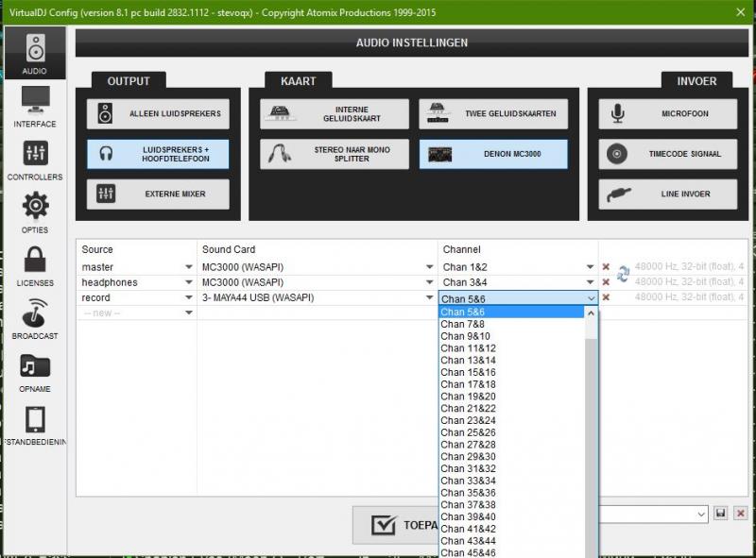The image size is (756, 558).
Task: Choose Stereo naar Mono Splitter option
Action: (x=335, y=154)
